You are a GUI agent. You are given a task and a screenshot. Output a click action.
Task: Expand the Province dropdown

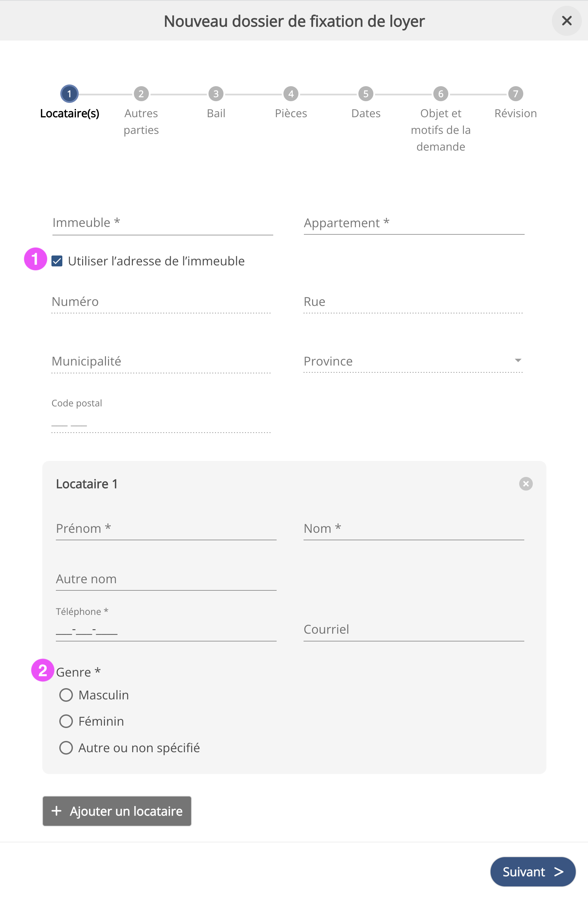pos(413,361)
